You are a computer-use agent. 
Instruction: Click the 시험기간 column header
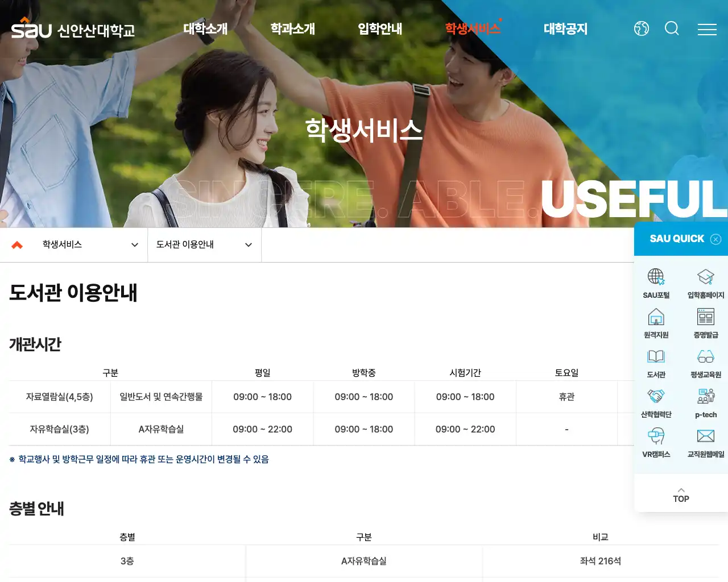[x=465, y=373]
